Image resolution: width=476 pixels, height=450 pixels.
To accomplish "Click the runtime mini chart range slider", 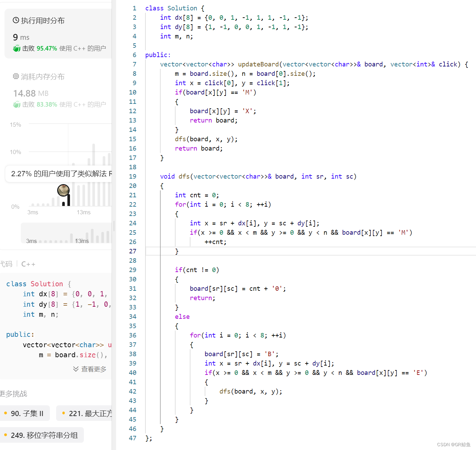I will click(x=67, y=233).
